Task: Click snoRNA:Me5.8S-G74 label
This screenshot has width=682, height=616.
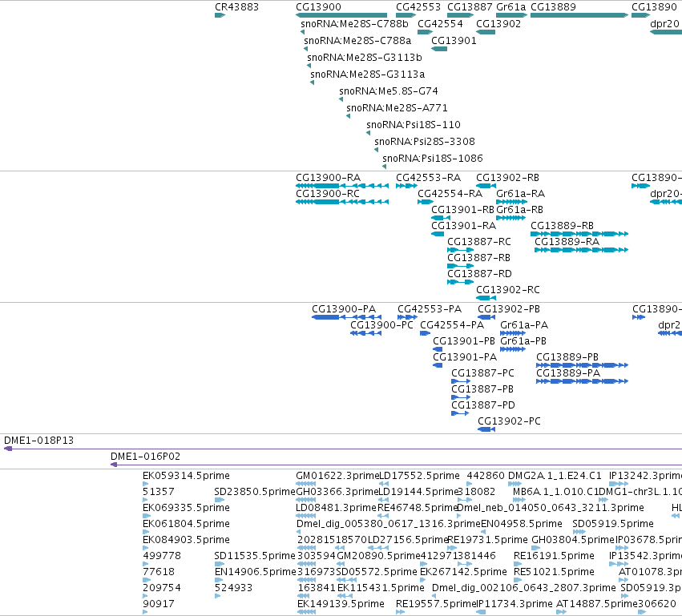Action: [389, 91]
